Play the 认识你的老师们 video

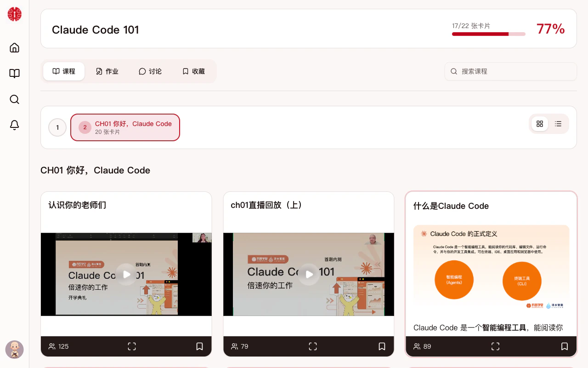tap(126, 274)
